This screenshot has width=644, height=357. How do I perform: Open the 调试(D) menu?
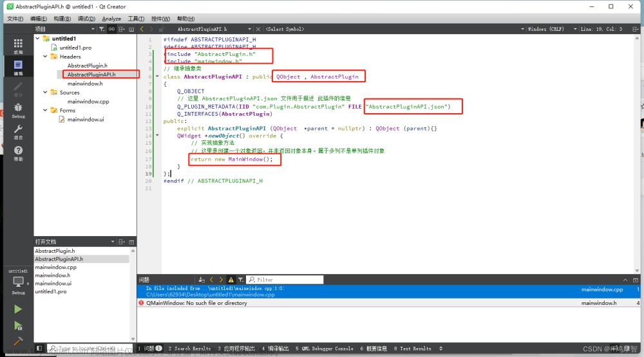(86, 19)
